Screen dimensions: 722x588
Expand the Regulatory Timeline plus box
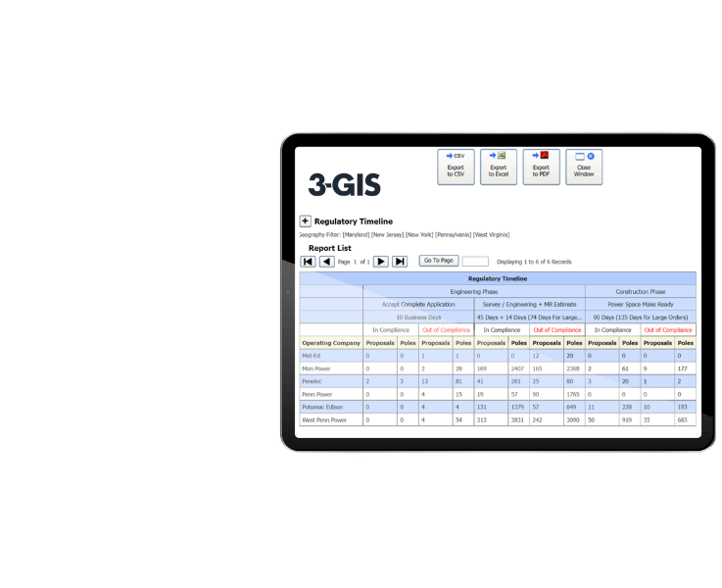click(x=305, y=221)
